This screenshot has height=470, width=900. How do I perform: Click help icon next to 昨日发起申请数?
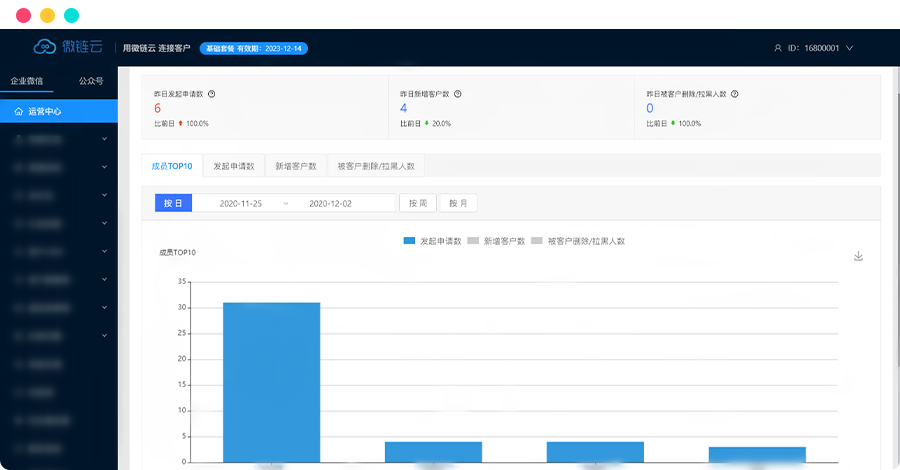(x=212, y=94)
